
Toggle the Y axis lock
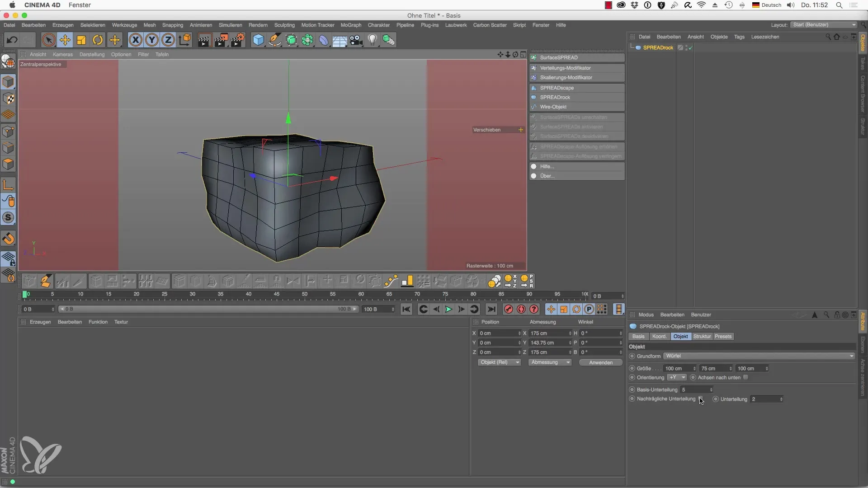152,40
